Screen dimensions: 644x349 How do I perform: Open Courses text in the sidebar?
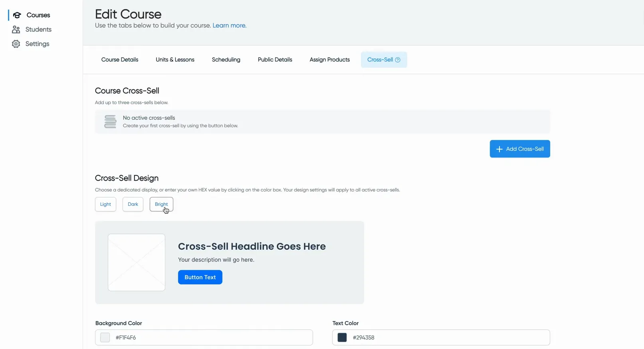point(38,15)
